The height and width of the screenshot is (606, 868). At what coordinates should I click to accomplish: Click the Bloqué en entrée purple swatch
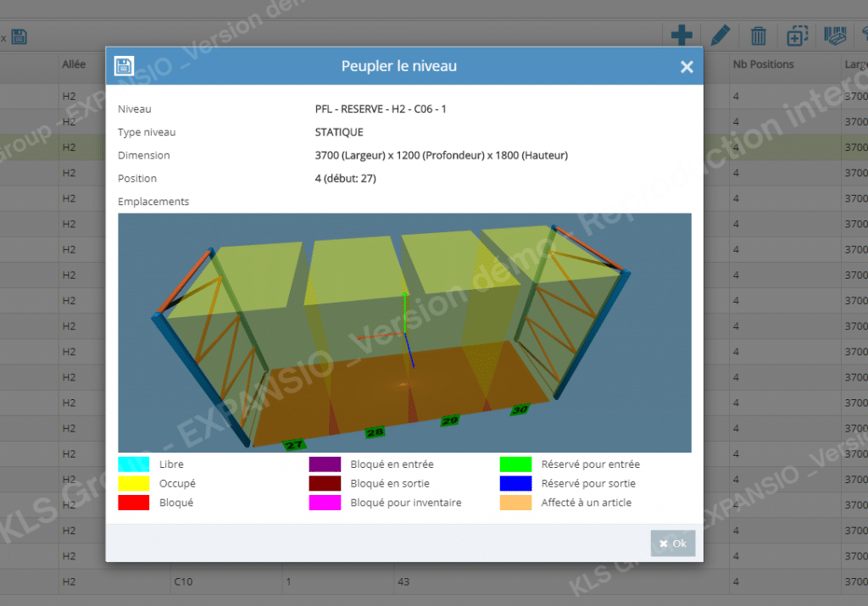pyautogui.click(x=325, y=464)
